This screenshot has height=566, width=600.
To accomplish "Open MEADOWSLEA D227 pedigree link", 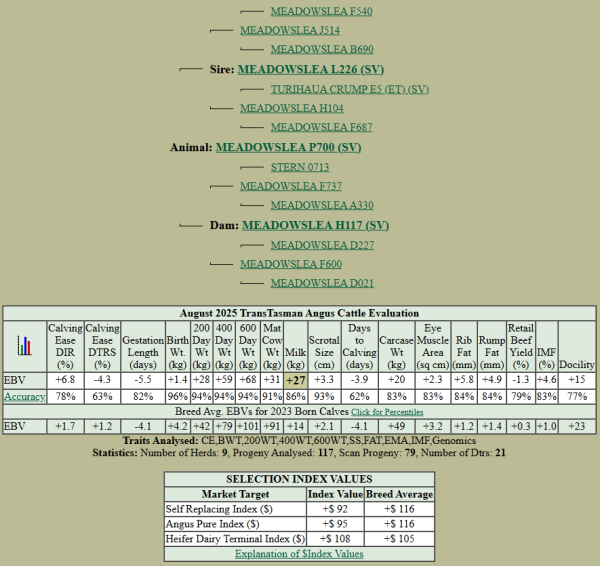I will (322, 245).
